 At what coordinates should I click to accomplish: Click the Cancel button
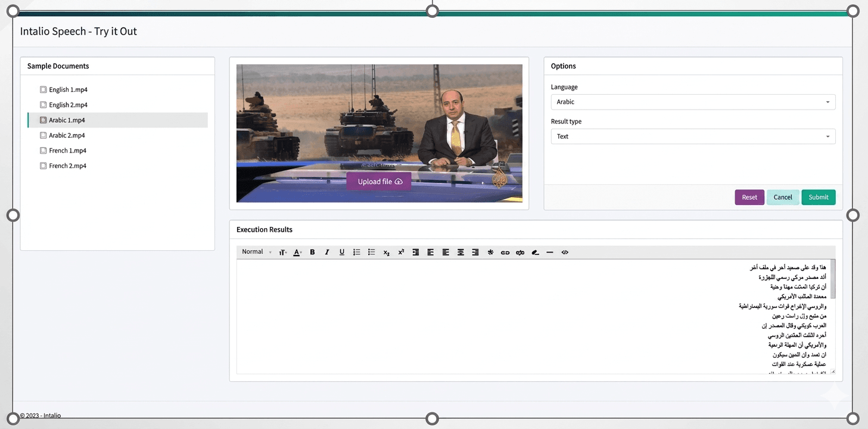click(x=783, y=197)
